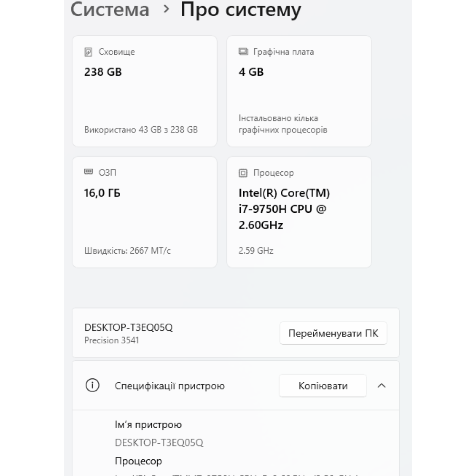Collapse the device specifications section
The height and width of the screenshot is (476, 476).
381,386
